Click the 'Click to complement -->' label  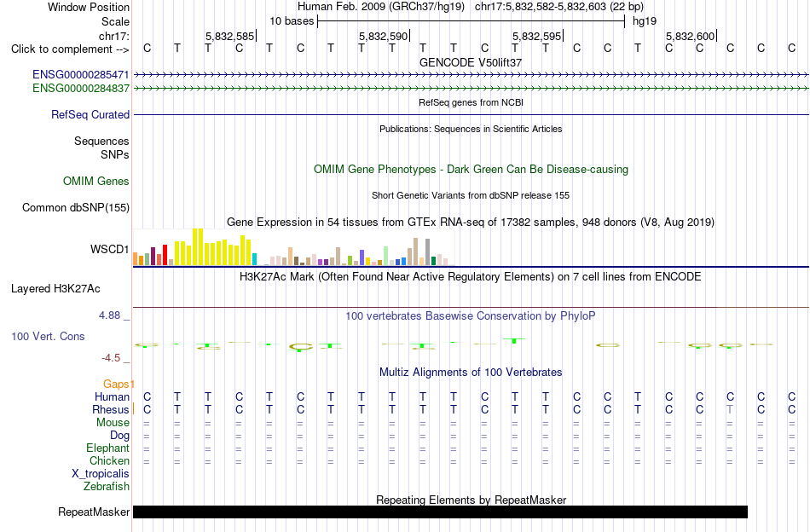click(70, 49)
